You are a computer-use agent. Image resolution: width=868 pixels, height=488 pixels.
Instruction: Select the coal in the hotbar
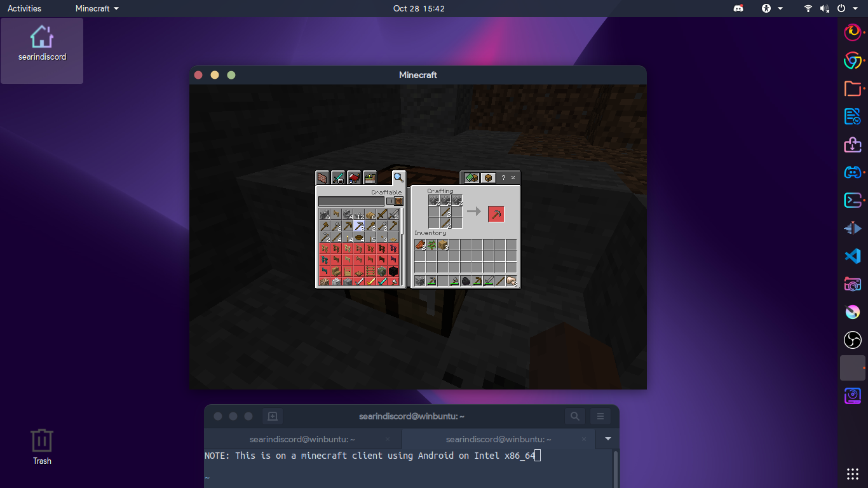click(466, 281)
